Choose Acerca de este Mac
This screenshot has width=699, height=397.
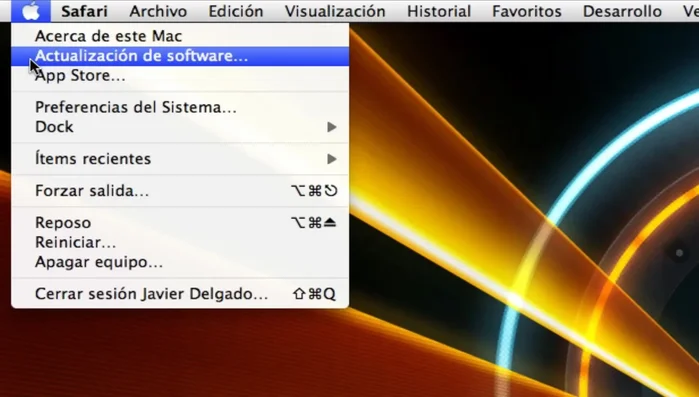click(180, 36)
